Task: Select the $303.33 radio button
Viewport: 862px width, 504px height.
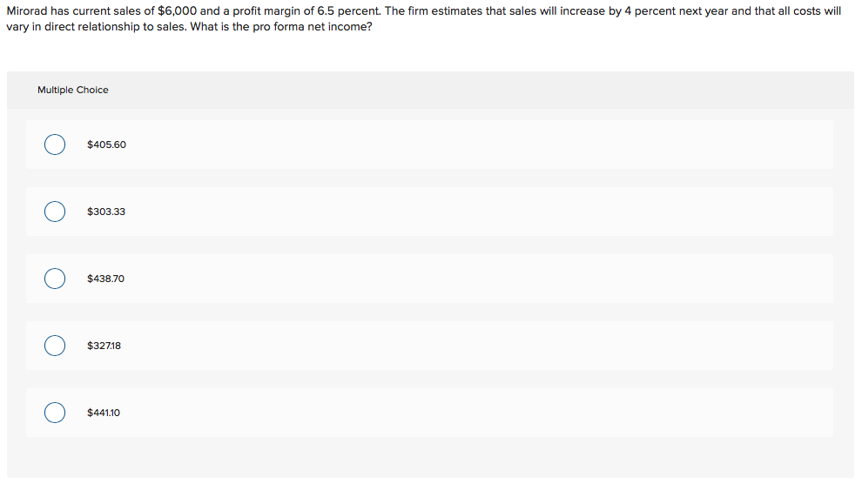Action: coord(54,211)
